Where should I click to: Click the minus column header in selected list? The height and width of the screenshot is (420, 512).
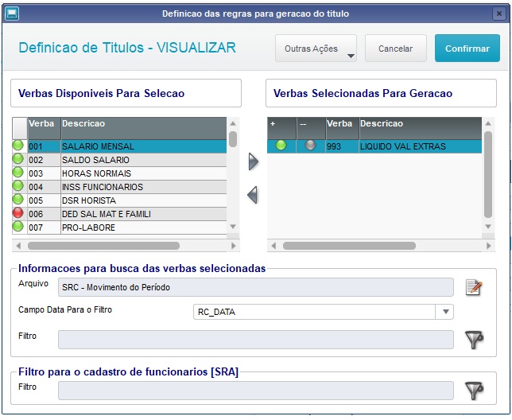point(311,128)
